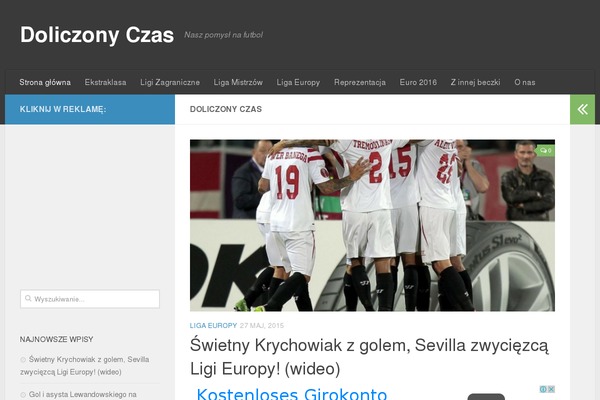Open the Sevilla players featured image
600x400 pixels.
(372, 225)
